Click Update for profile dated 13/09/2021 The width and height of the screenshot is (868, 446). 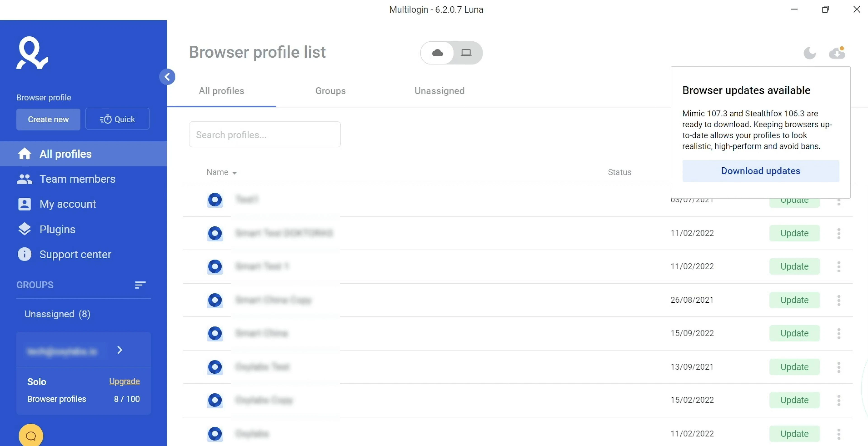[x=794, y=367]
